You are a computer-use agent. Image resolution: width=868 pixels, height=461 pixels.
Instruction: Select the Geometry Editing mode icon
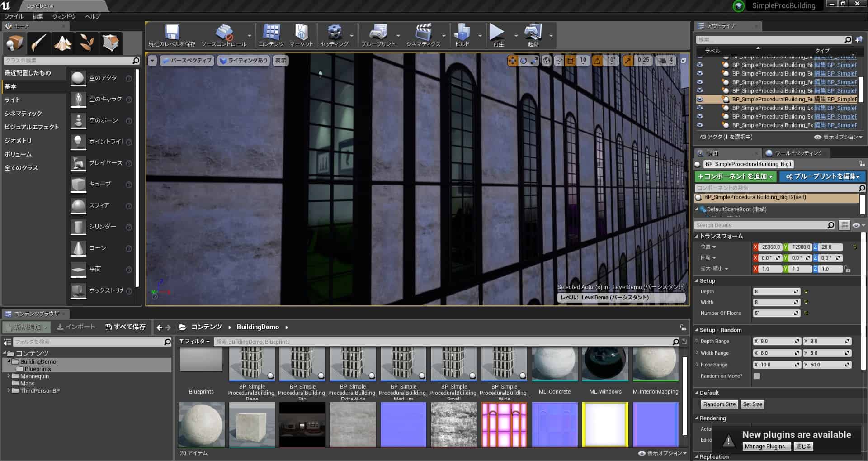coord(110,43)
